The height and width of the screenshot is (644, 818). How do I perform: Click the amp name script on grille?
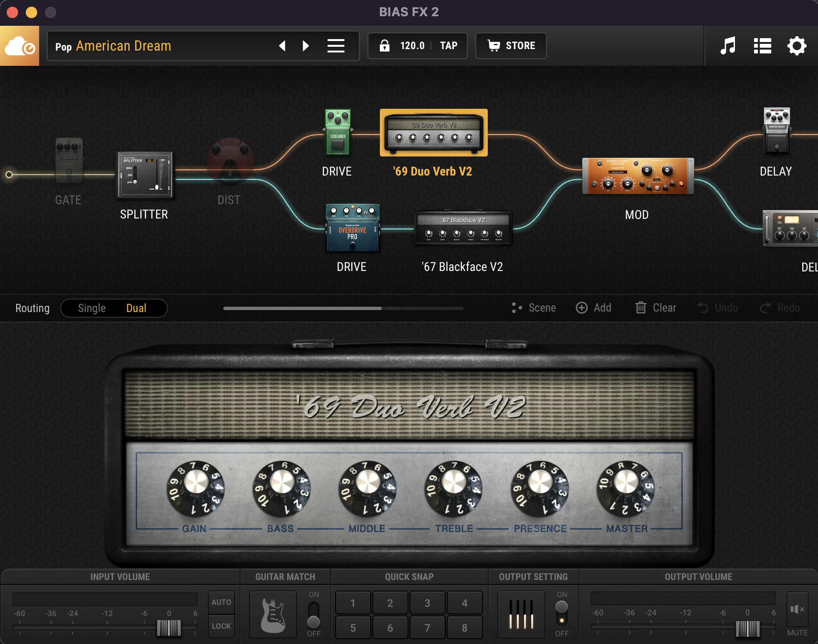point(410,407)
